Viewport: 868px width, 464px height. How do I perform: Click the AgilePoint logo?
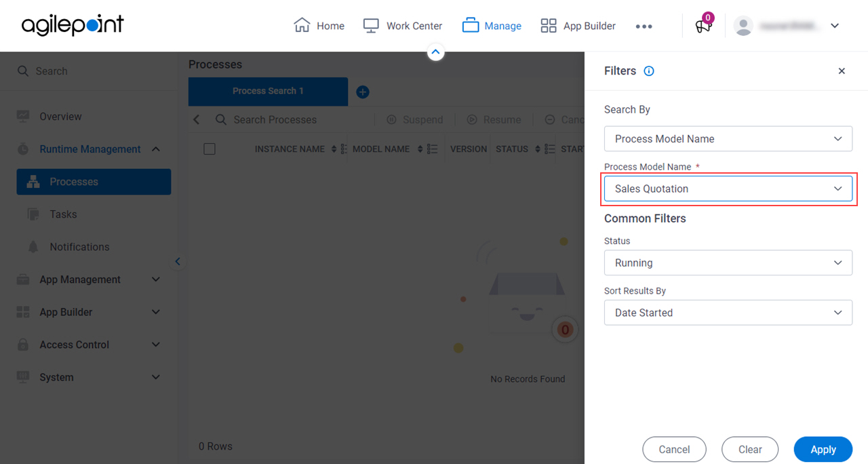coord(73,26)
